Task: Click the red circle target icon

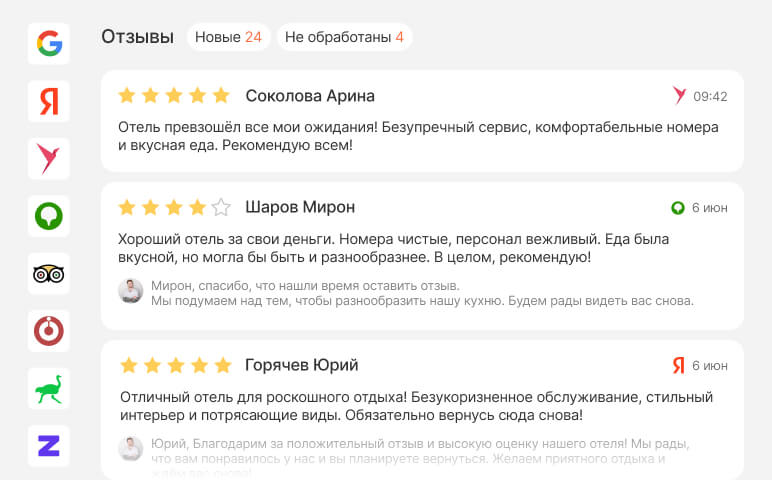Action: coord(49,330)
